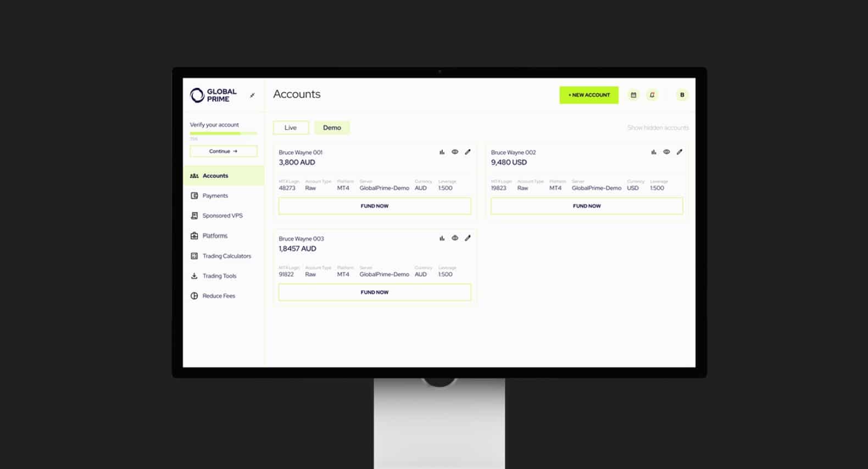Image resolution: width=868 pixels, height=469 pixels.
Task: Select the Accounts page heading
Action: pyautogui.click(x=297, y=94)
